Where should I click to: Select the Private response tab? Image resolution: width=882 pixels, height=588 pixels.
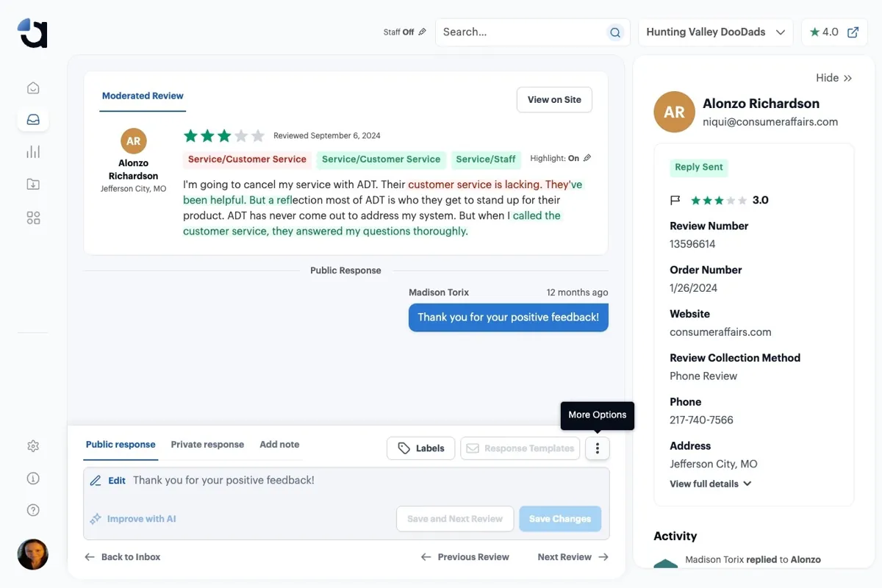click(x=207, y=445)
